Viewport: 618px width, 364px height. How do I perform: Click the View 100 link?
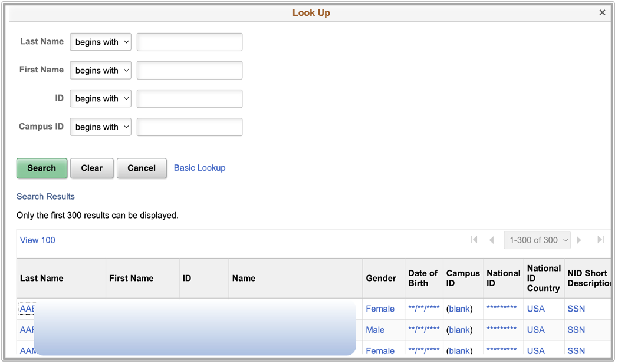pos(38,240)
